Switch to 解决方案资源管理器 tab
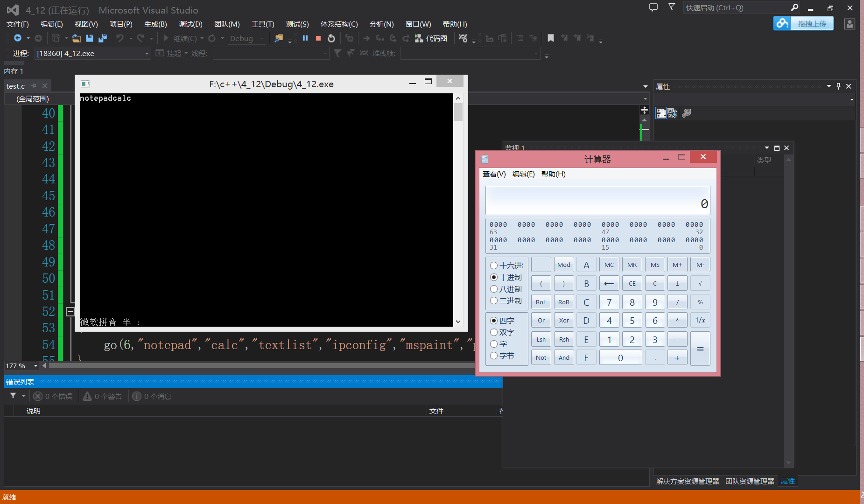Image resolution: width=864 pixels, height=504 pixels. tap(688, 481)
